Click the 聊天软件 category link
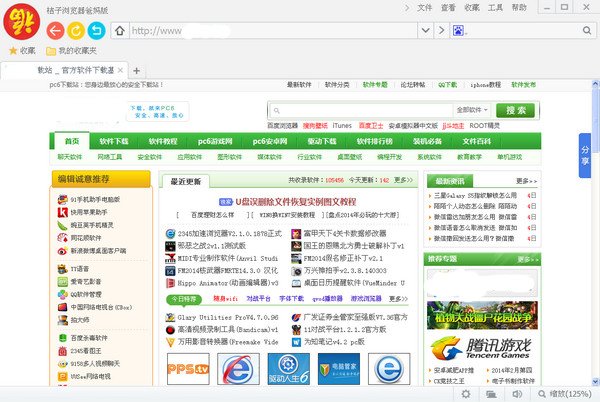600x402 pixels. 70,157
